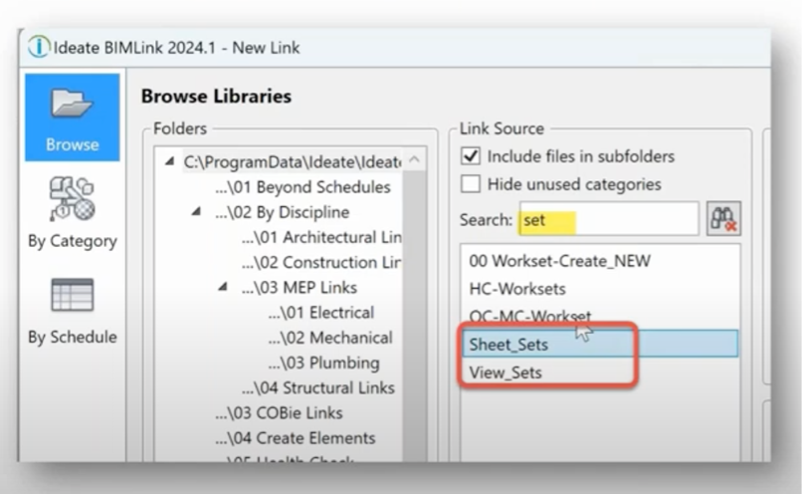Select the 03 COBie Links folder
The image size is (806, 495).
point(279,413)
